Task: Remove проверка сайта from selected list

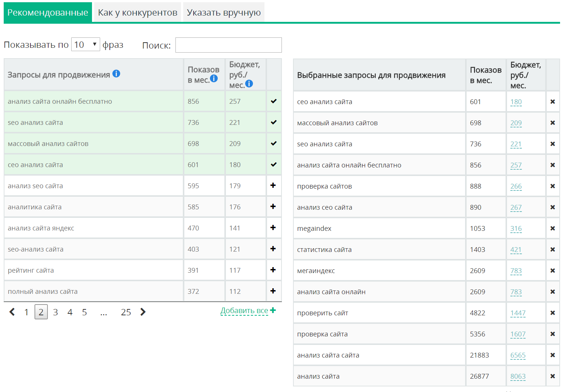Action: tap(553, 334)
